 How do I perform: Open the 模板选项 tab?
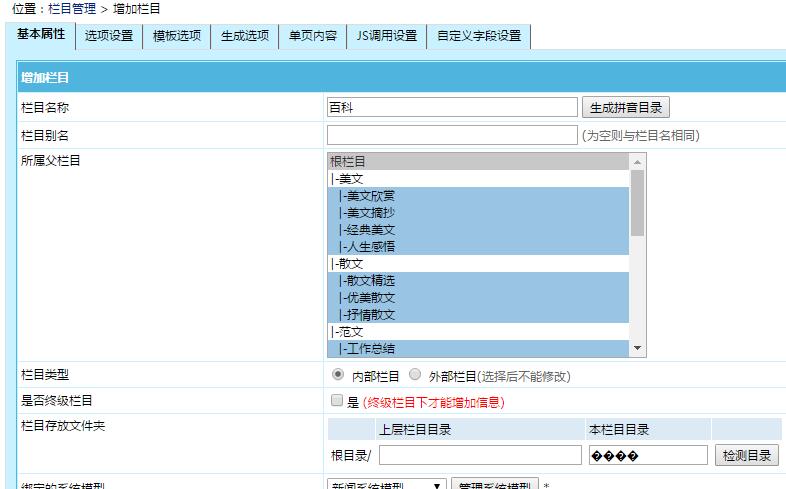coord(176,36)
